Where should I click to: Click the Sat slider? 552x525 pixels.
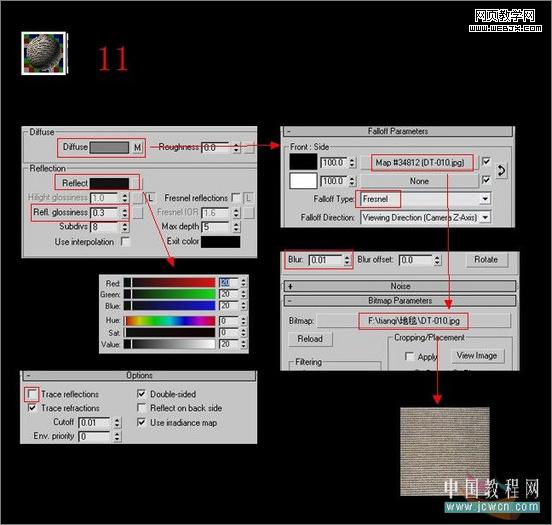170,332
